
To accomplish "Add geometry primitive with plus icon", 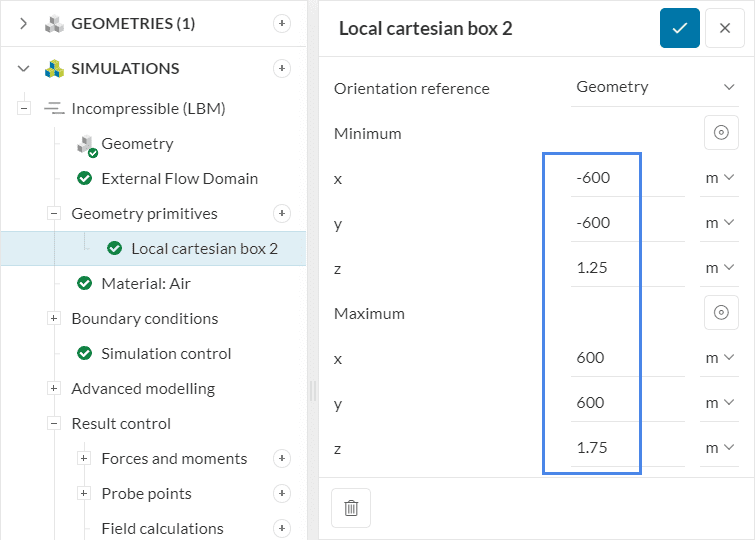I will (282, 213).
